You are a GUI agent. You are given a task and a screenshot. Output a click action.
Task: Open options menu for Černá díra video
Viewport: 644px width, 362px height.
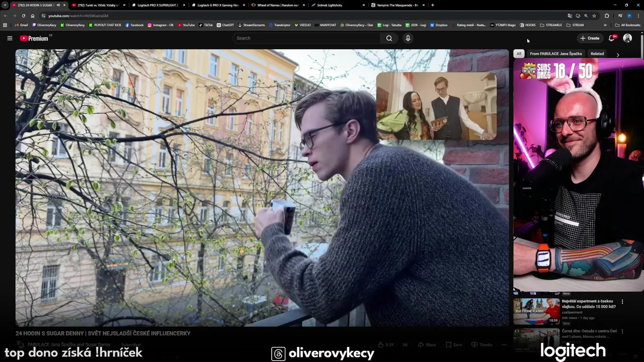pos(622,332)
